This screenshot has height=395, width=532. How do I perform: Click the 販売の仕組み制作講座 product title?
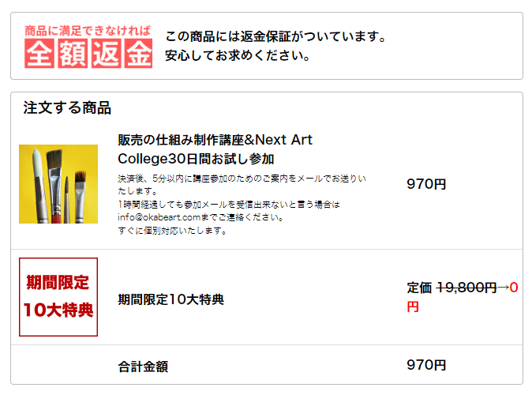215,140
